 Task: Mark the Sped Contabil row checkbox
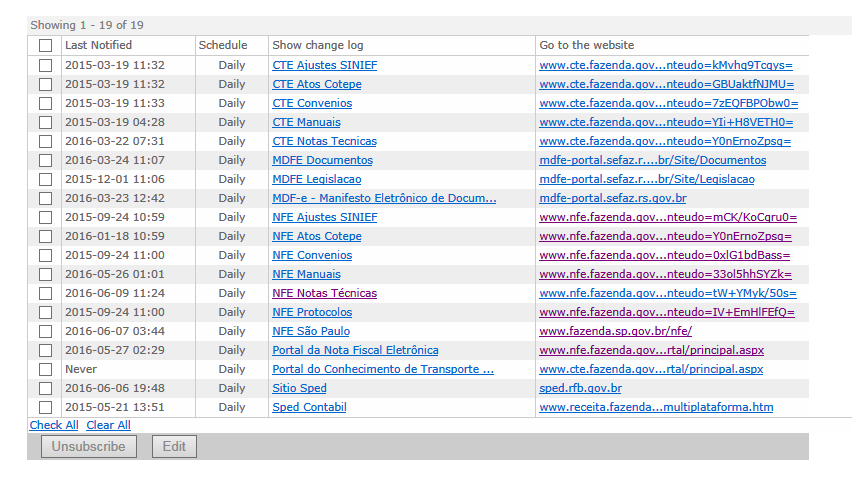coord(45,407)
